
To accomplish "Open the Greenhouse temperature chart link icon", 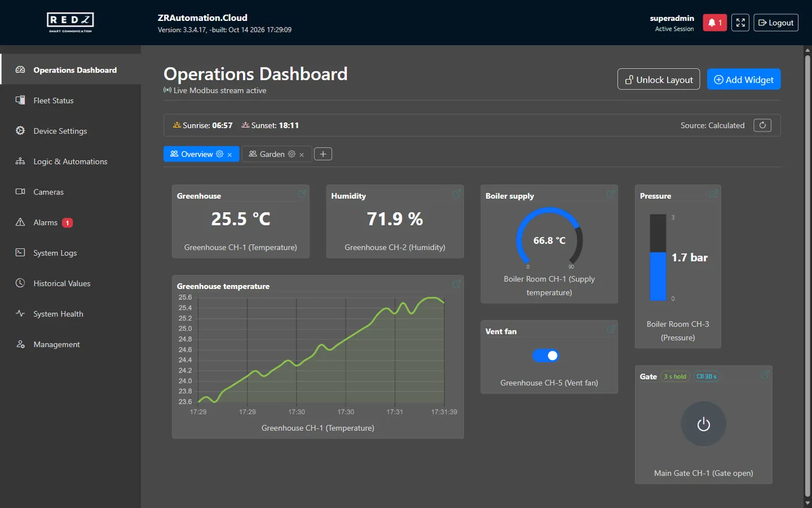I will pos(456,284).
